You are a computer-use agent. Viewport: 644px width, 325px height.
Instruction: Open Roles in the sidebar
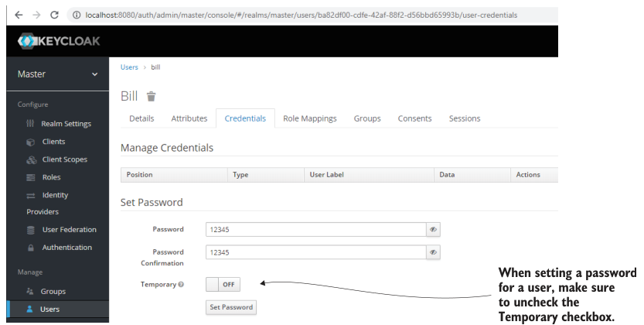tap(51, 177)
